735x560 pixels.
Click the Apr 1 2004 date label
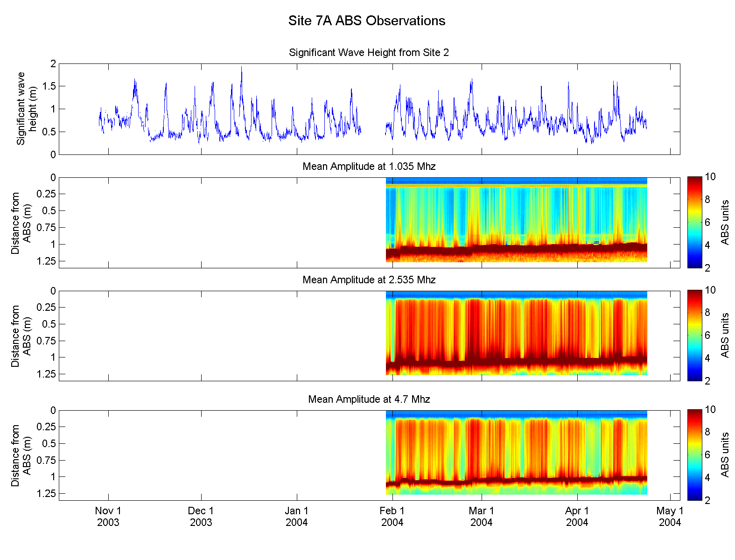[x=577, y=517]
